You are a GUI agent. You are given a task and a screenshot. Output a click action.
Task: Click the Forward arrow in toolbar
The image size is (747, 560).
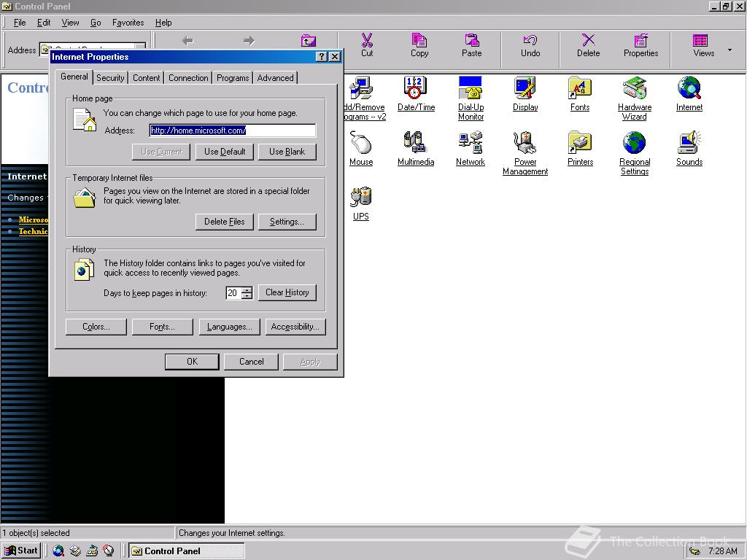(x=249, y=41)
